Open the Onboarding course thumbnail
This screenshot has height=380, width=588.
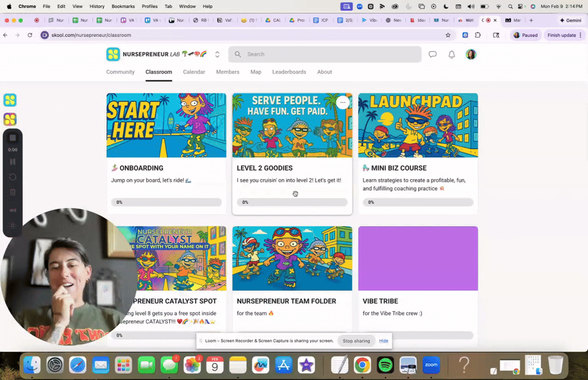(166, 125)
